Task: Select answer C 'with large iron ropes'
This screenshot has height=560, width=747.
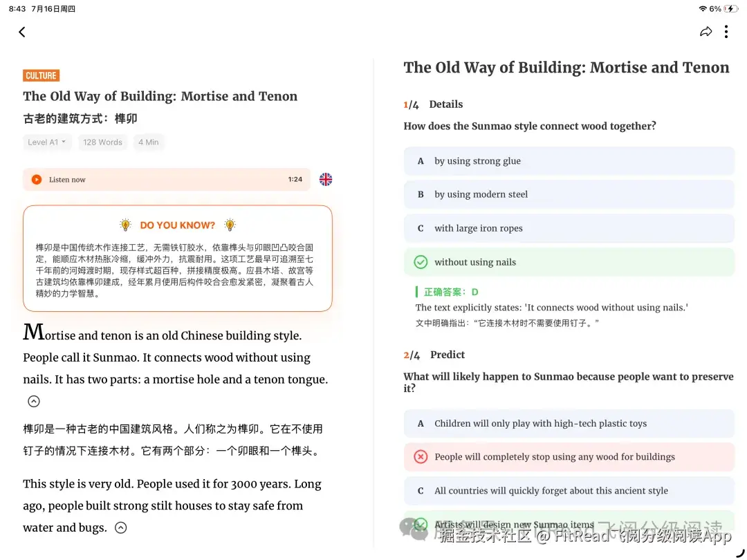Action: click(569, 228)
